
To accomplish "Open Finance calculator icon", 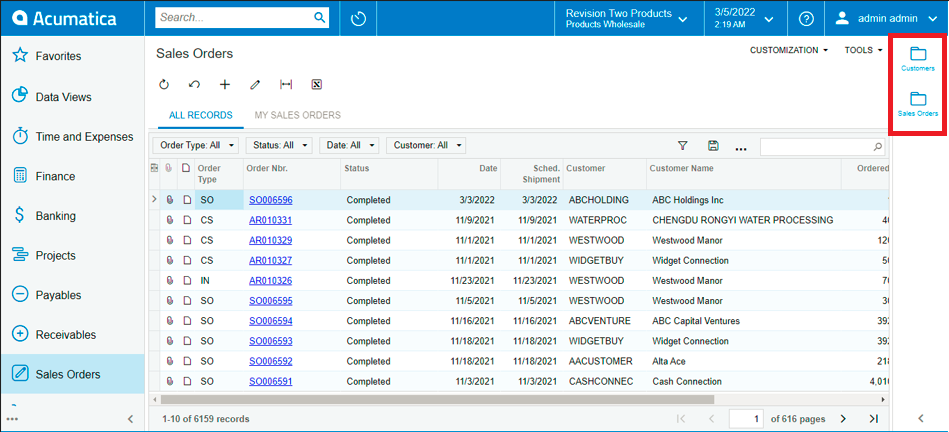I will [21, 176].
